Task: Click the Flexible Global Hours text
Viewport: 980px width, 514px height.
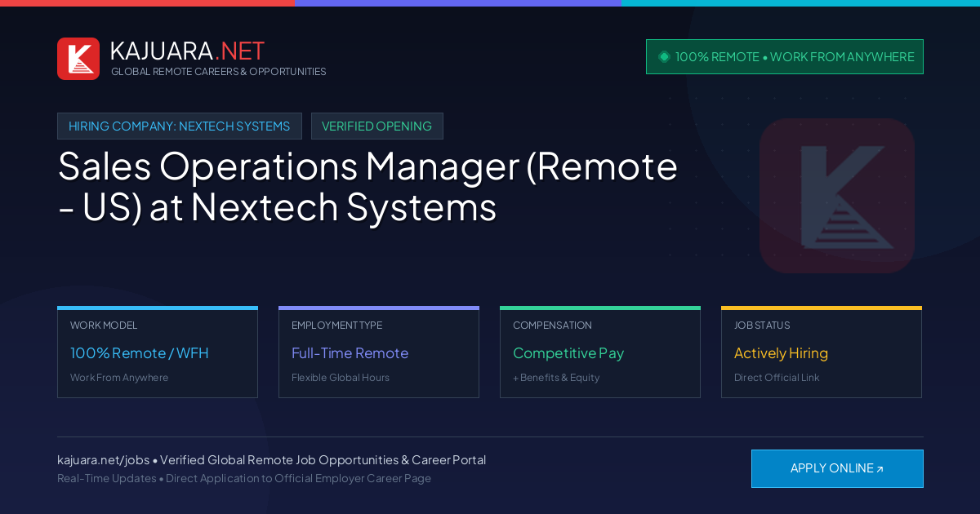Action: pyautogui.click(x=341, y=378)
